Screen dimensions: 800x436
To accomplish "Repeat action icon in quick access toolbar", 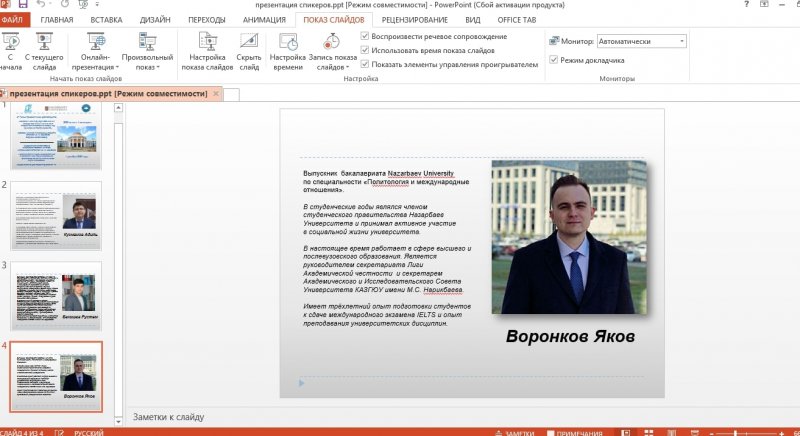I will point(65,4).
